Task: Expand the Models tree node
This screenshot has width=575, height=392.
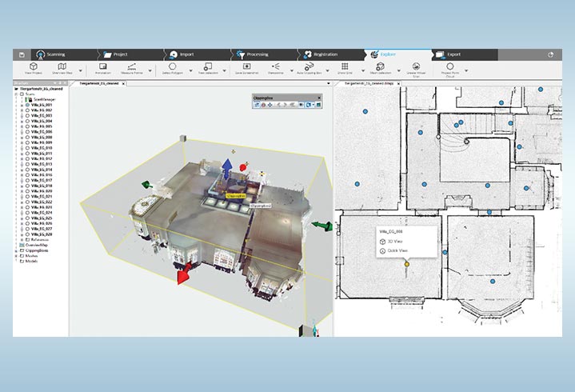Action: [x=17, y=260]
